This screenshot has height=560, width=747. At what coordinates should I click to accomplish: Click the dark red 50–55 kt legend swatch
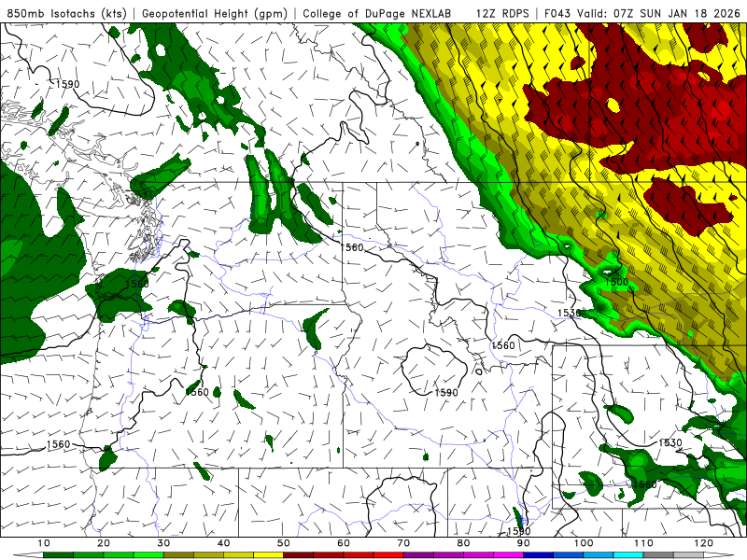point(298,555)
